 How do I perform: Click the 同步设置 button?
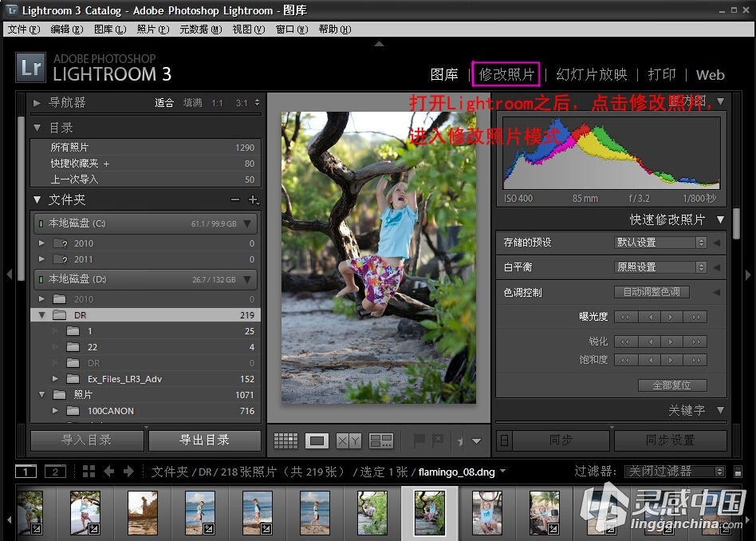pyautogui.click(x=670, y=440)
